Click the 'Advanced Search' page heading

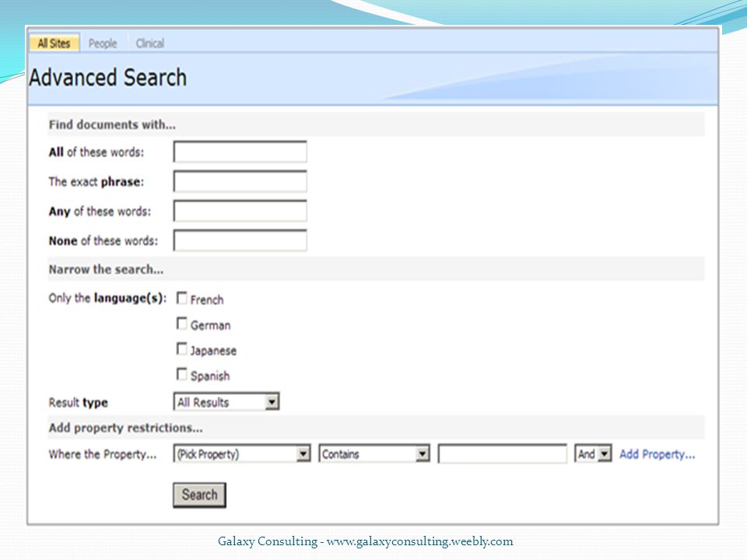point(107,77)
